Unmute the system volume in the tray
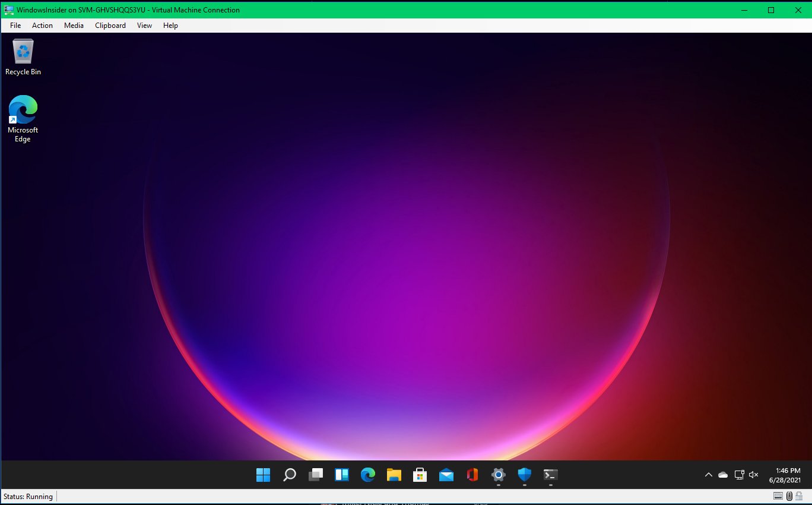This screenshot has width=812, height=505. [x=753, y=475]
